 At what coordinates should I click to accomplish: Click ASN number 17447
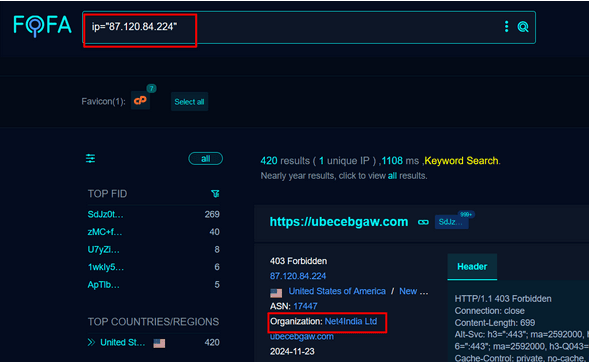pos(305,306)
